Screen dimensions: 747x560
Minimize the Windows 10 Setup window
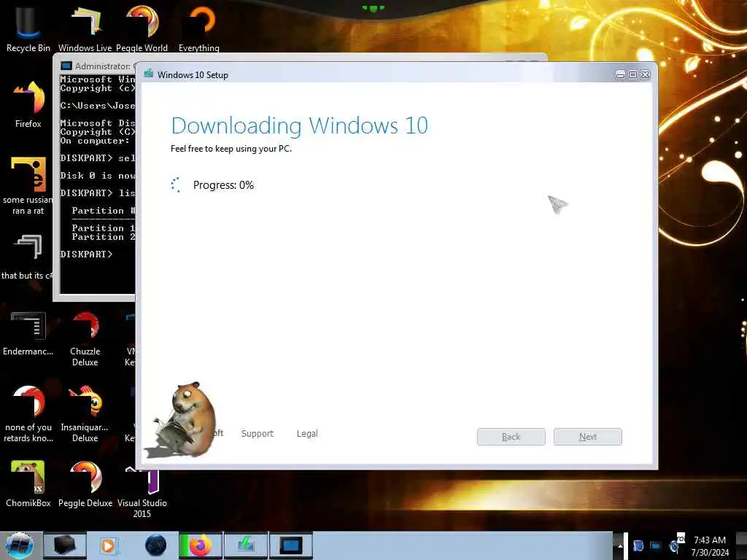point(620,75)
